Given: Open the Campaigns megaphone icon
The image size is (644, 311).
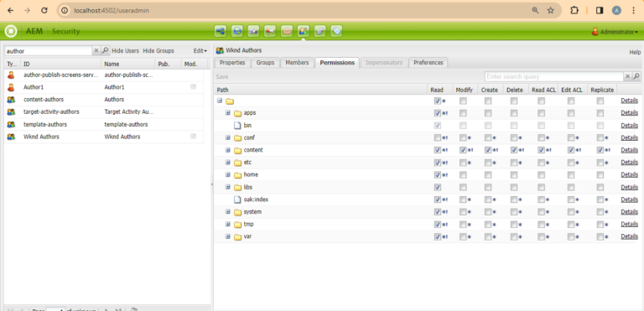Looking at the screenshot, I should (x=270, y=31).
